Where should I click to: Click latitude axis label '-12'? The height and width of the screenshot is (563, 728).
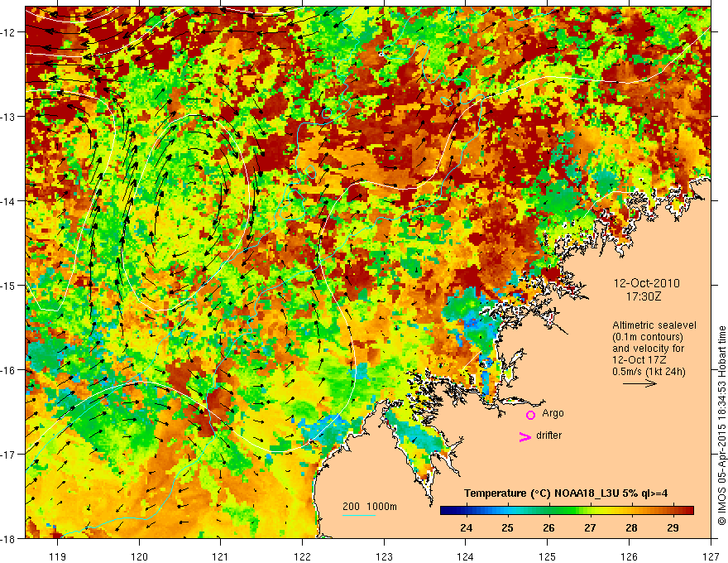(x=9, y=32)
